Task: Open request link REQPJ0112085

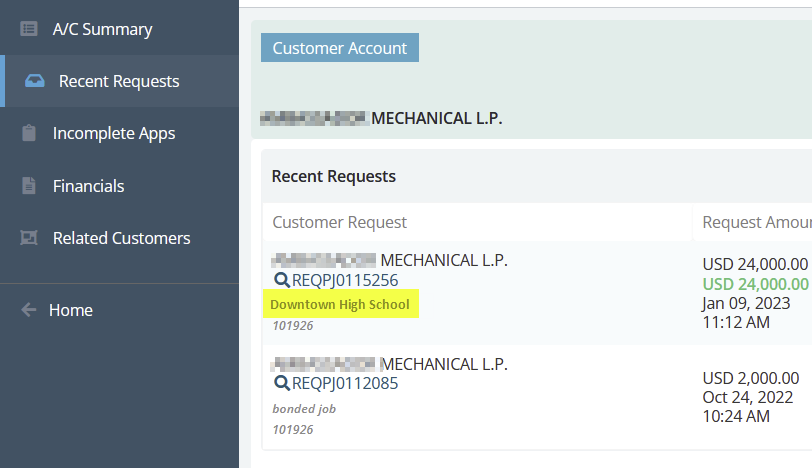Action: 345,383
